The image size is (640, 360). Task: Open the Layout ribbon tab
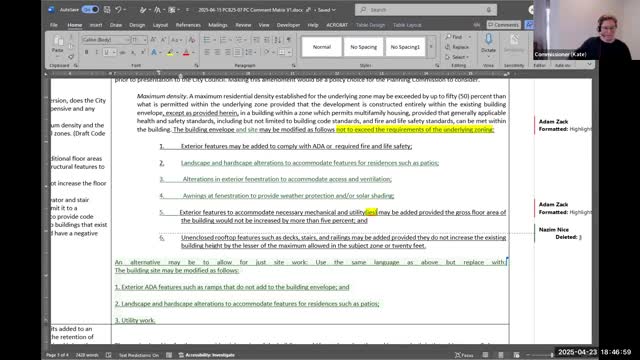[x=160, y=25]
